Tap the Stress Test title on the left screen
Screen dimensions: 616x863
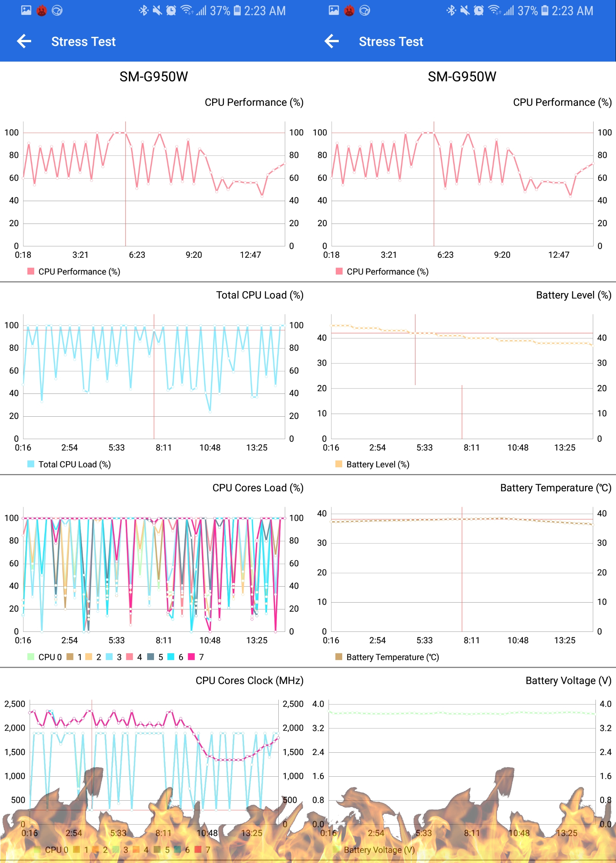coord(83,41)
